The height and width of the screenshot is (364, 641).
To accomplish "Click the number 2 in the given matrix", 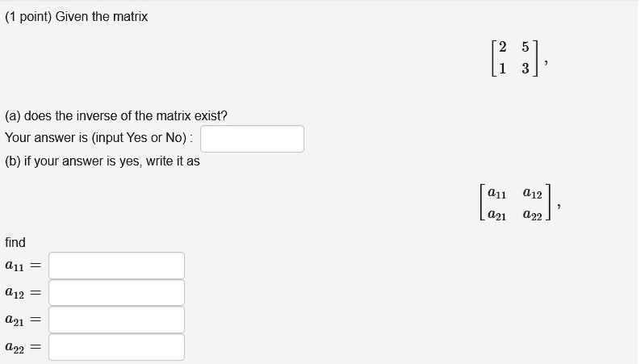I will click(x=502, y=47).
